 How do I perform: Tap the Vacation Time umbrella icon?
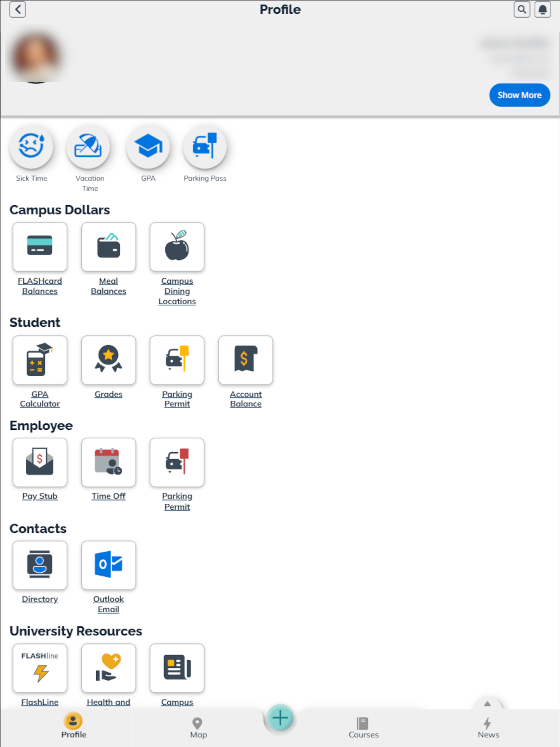(88, 146)
